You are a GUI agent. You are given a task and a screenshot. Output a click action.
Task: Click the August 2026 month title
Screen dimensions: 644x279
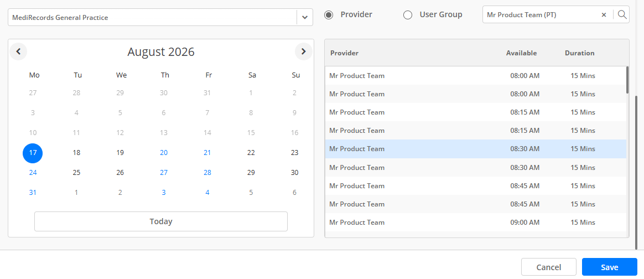161,52
